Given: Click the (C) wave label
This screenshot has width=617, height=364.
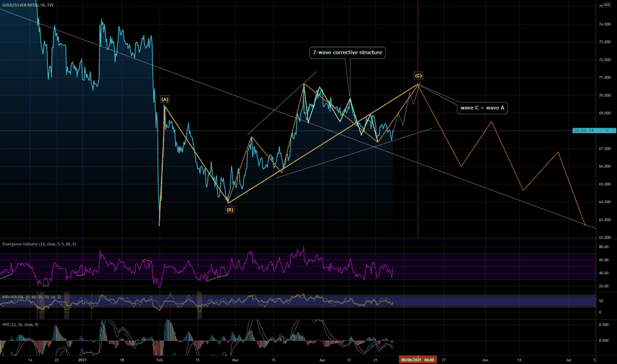Looking at the screenshot, I should tap(418, 75).
